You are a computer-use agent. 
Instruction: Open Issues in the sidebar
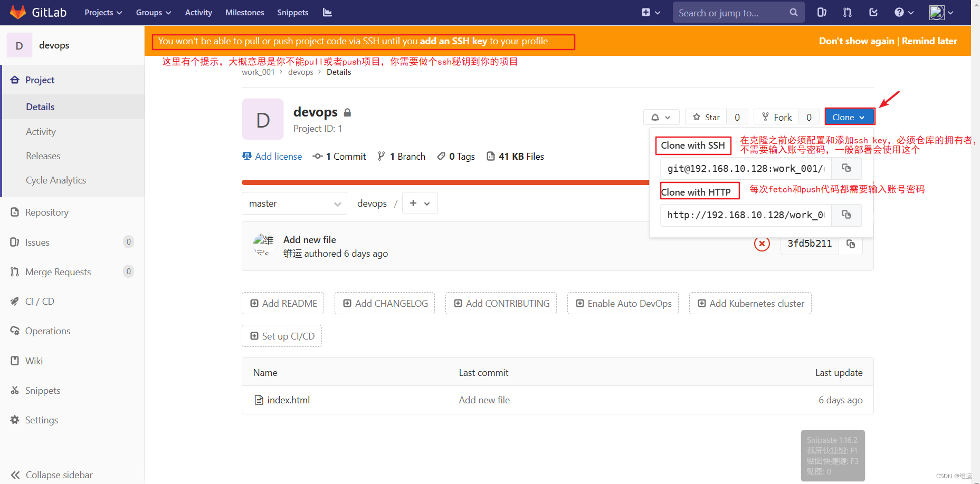(x=37, y=242)
